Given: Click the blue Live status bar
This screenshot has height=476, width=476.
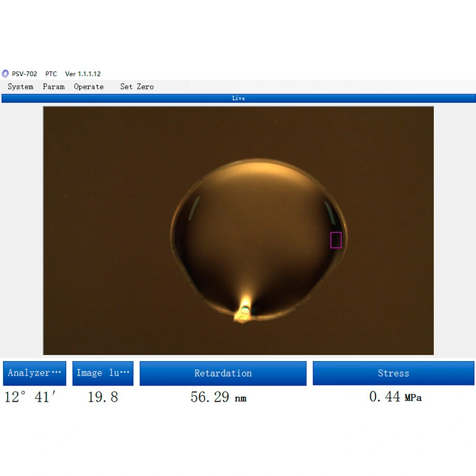Looking at the screenshot, I should click(238, 98).
